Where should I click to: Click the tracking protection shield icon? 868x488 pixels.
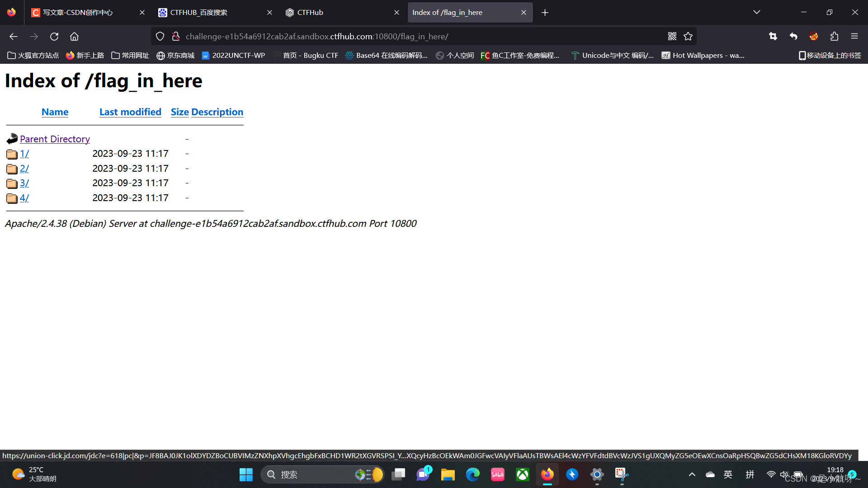[x=160, y=37]
